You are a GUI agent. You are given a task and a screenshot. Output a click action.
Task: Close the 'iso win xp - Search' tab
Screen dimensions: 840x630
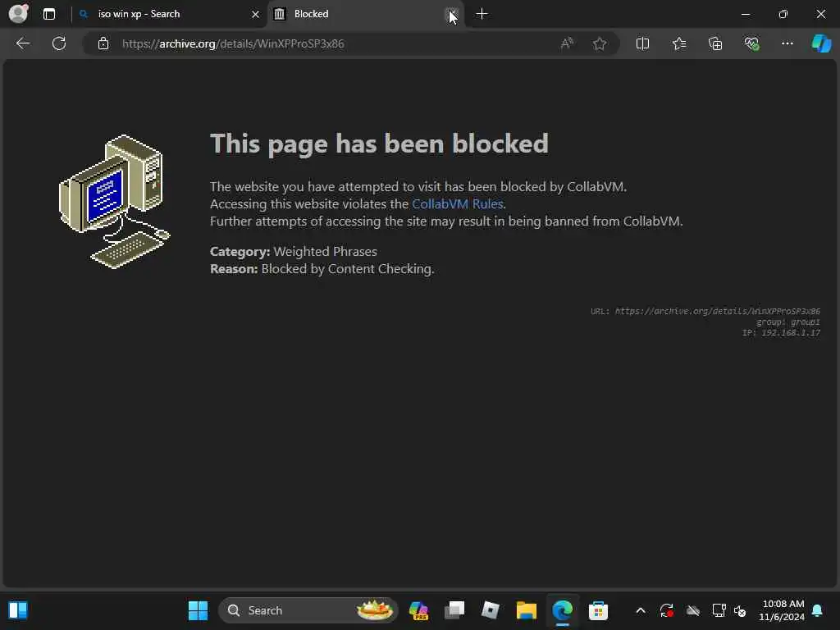256,14
